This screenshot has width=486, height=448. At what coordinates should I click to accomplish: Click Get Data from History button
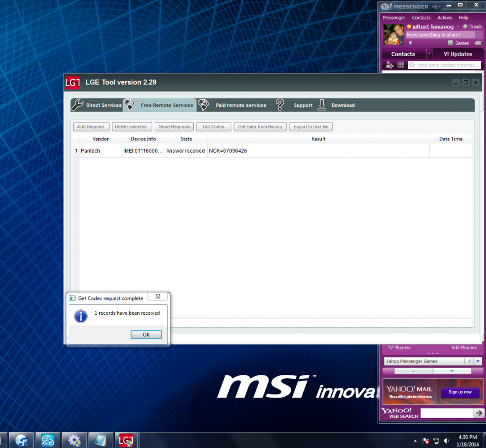point(261,127)
